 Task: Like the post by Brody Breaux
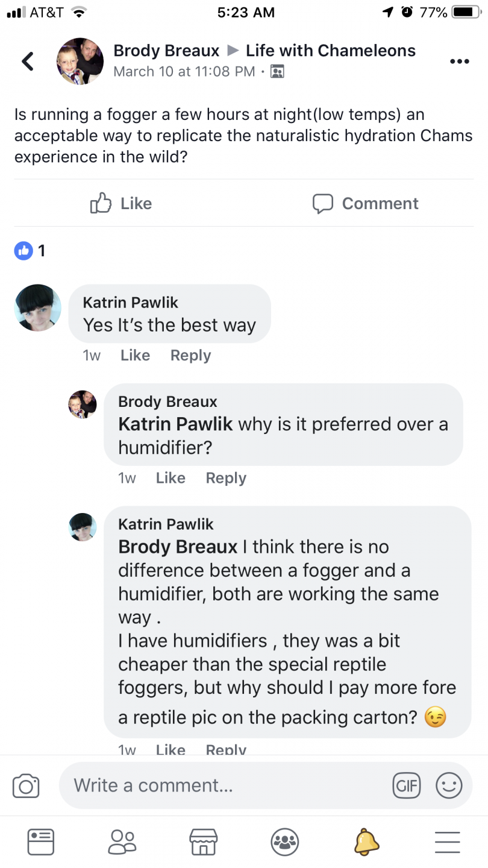click(121, 204)
